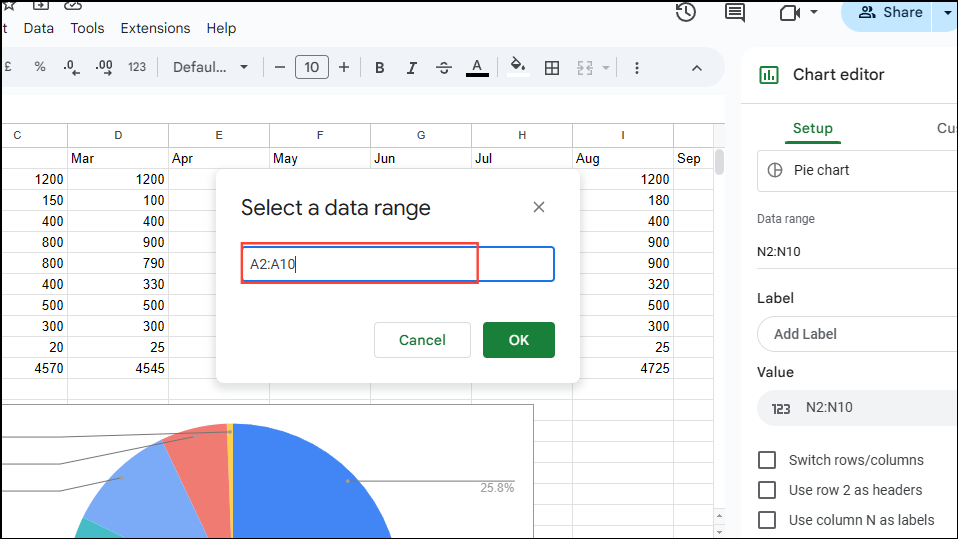Enable Use column N as labels
This screenshot has height=539, width=958.
767,520
